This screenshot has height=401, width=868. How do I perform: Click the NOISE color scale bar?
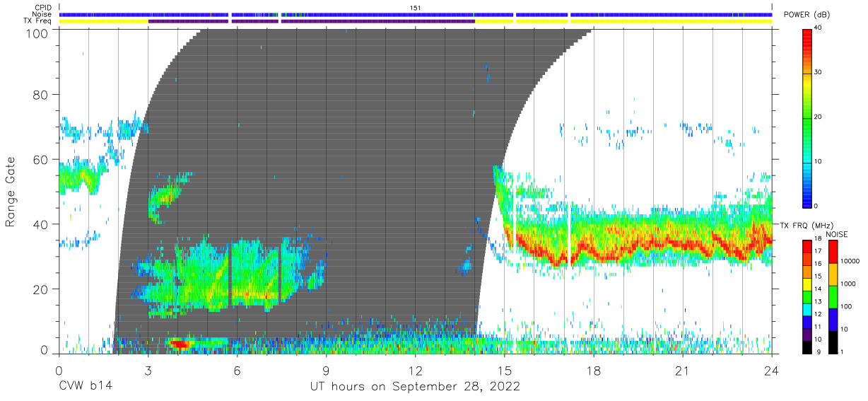831,296
